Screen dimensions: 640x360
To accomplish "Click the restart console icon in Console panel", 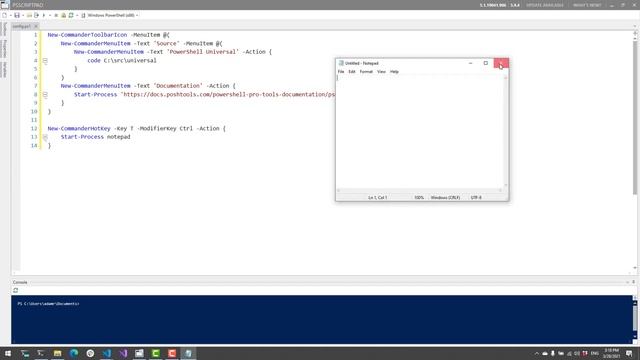I will click(x=16, y=290).
